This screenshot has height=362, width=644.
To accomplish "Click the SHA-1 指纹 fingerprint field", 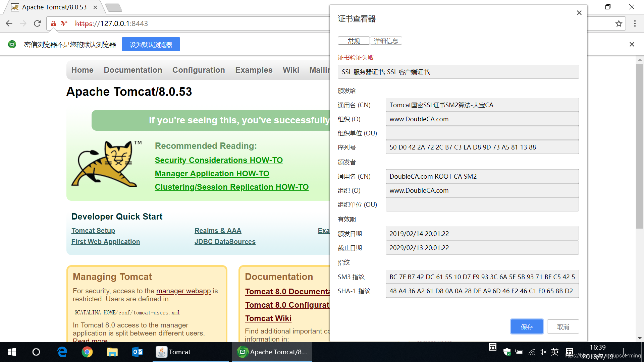I will tap(482, 291).
